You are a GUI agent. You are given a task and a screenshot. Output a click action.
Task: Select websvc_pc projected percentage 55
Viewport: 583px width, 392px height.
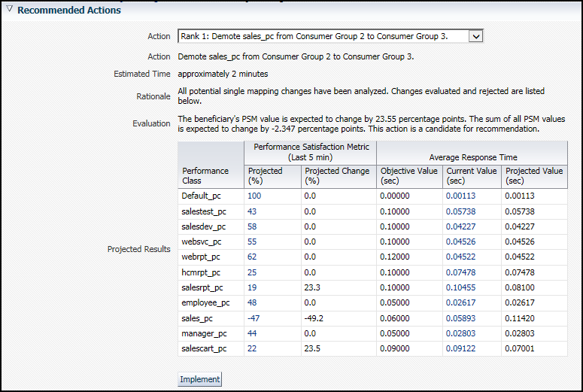coord(252,242)
